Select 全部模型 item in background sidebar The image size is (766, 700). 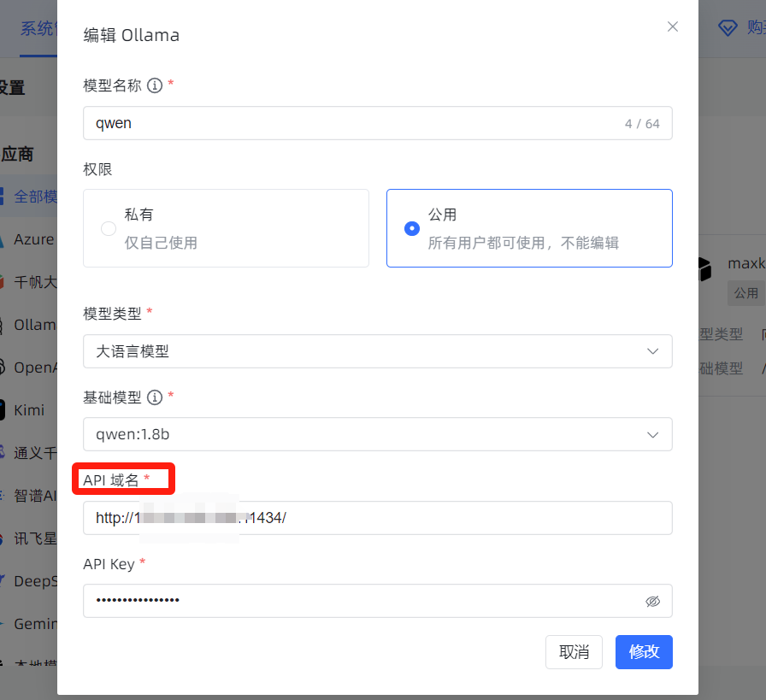28,197
